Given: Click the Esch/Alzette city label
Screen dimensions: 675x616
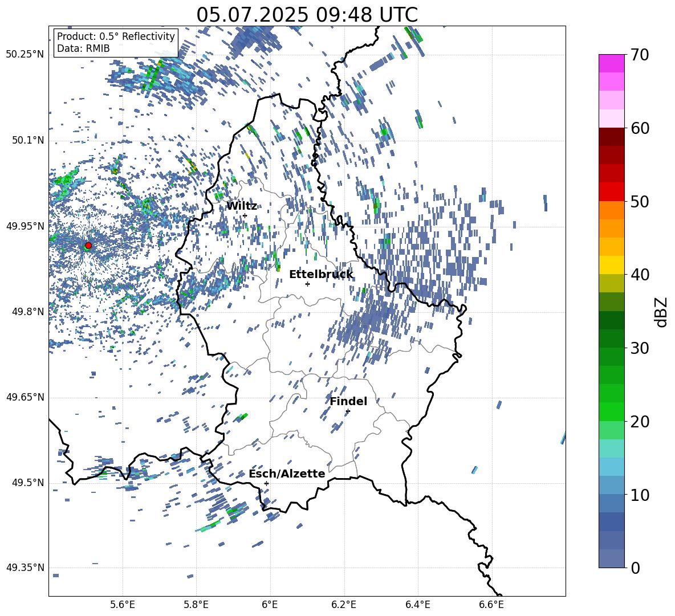Looking at the screenshot, I should coord(287,474).
